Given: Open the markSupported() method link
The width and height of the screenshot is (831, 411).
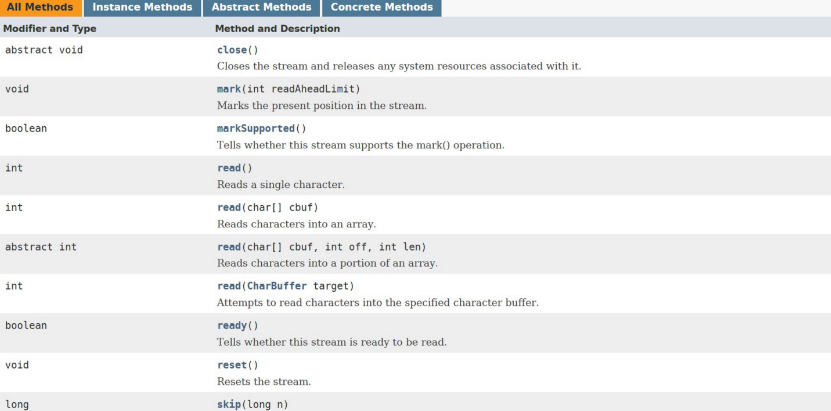Looking at the screenshot, I should pyautogui.click(x=255, y=129).
